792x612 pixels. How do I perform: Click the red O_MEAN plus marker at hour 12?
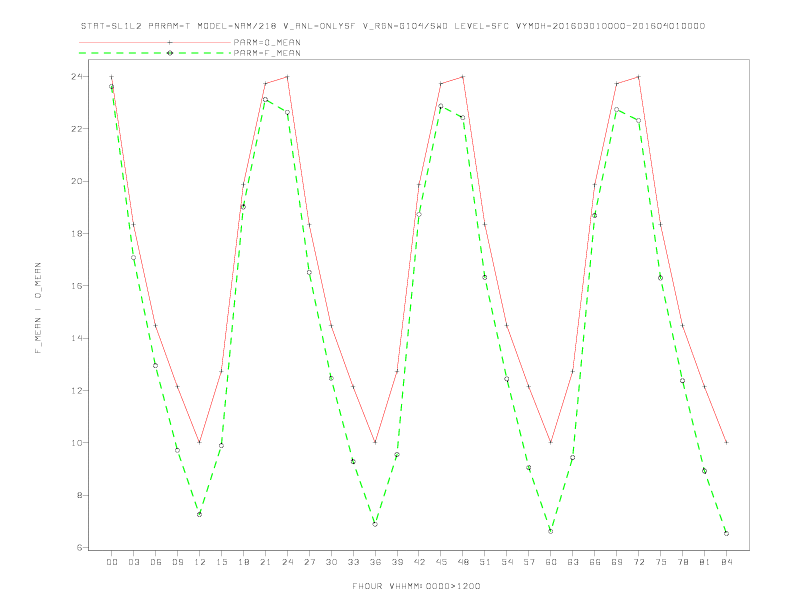200,442
